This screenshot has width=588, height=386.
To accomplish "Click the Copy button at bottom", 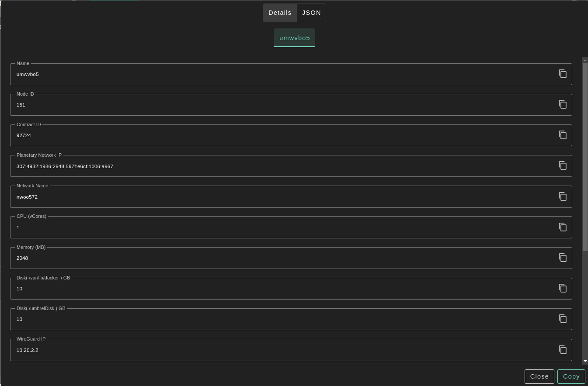I will pyautogui.click(x=571, y=376).
